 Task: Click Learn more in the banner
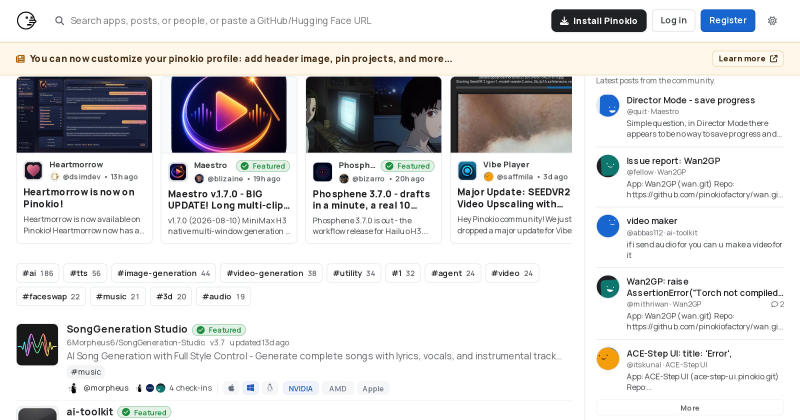[x=748, y=59]
